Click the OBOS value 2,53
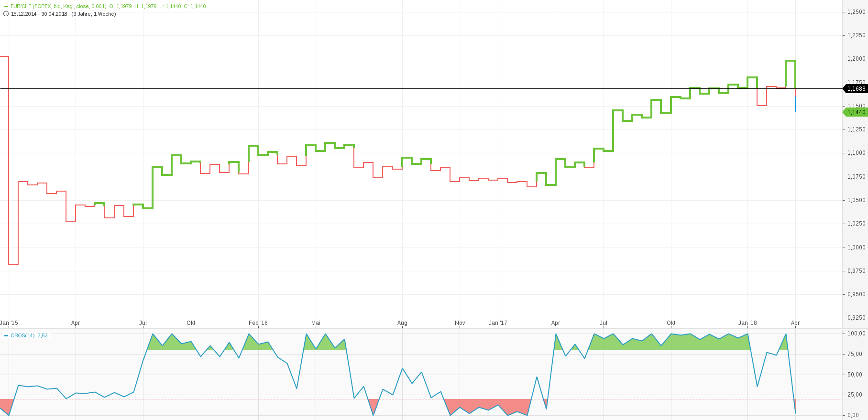868x420 pixels. click(43, 336)
